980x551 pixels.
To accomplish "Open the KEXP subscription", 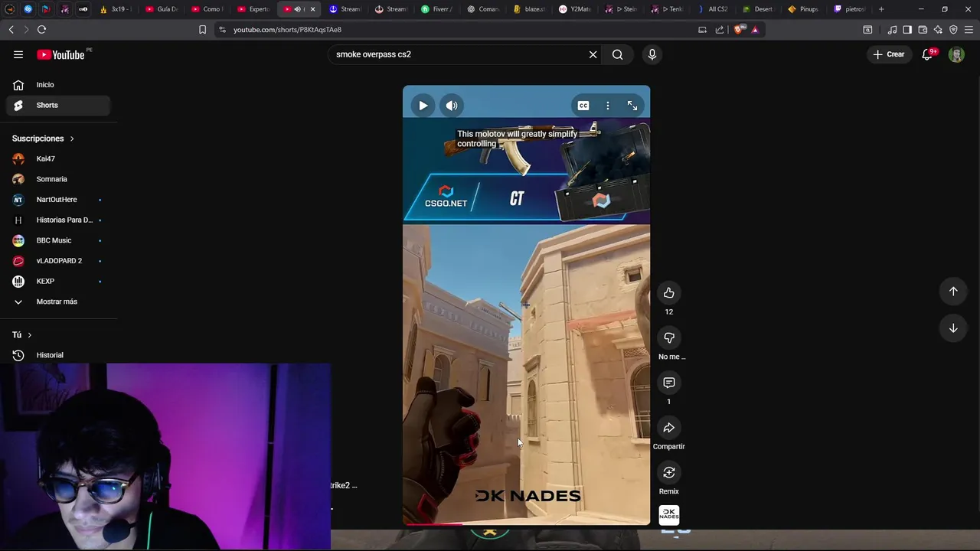I will pyautogui.click(x=58, y=281).
